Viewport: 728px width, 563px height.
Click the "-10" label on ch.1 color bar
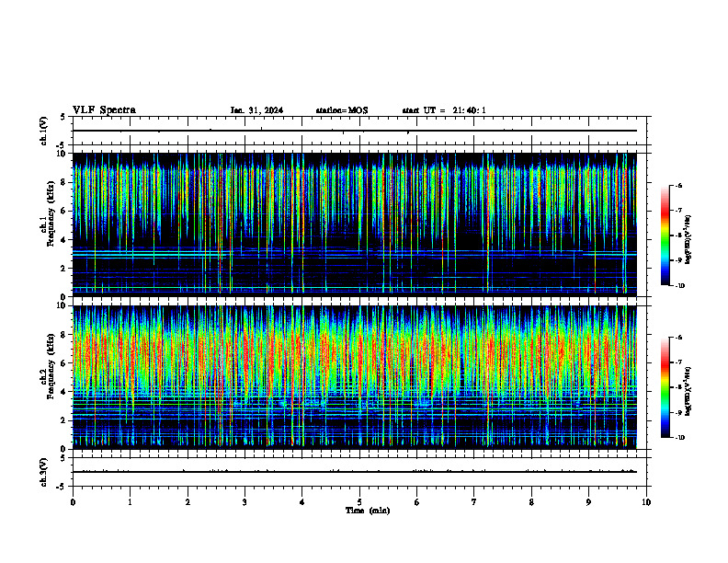(x=679, y=286)
